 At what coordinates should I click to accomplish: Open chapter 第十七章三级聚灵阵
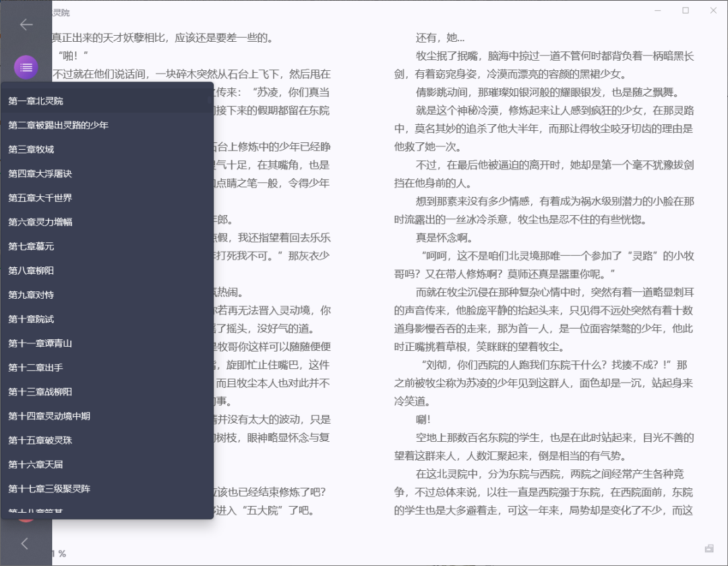(107, 488)
